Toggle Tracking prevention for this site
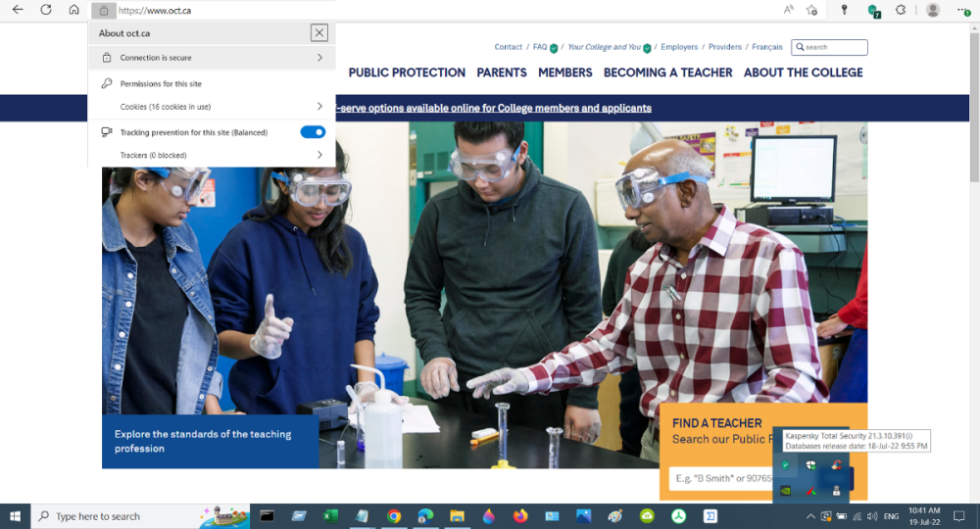 coord(313,132)
